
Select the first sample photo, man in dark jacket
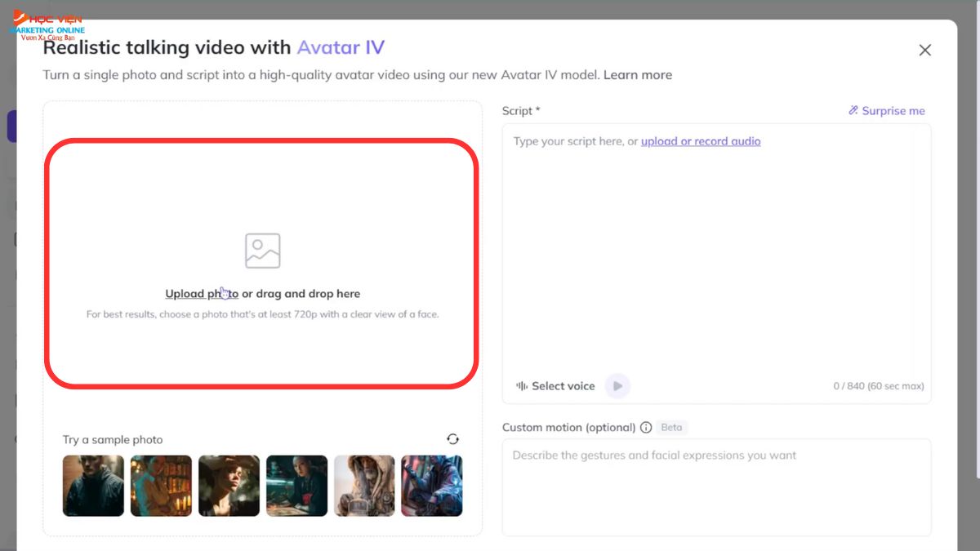[x=93, y=486]
